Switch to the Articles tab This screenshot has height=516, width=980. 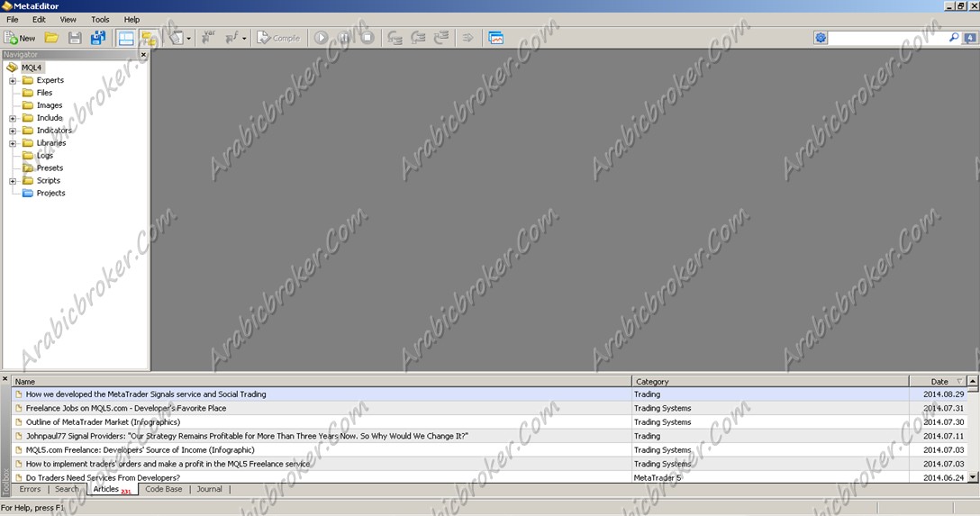click(x=113, y=489)
